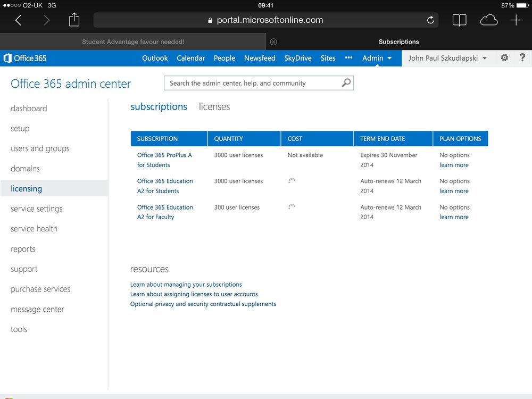Open Office 365 Education A2 for Students

point(165,186)
